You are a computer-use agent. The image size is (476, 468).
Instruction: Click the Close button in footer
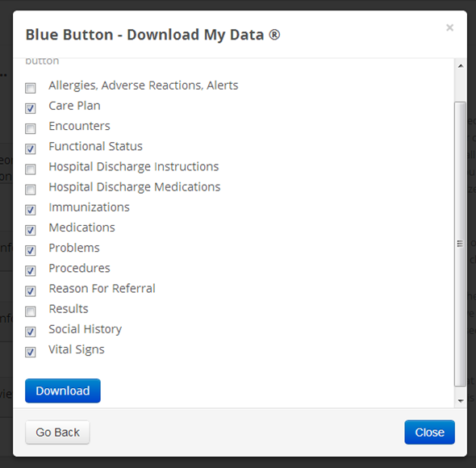click(429, 432)
